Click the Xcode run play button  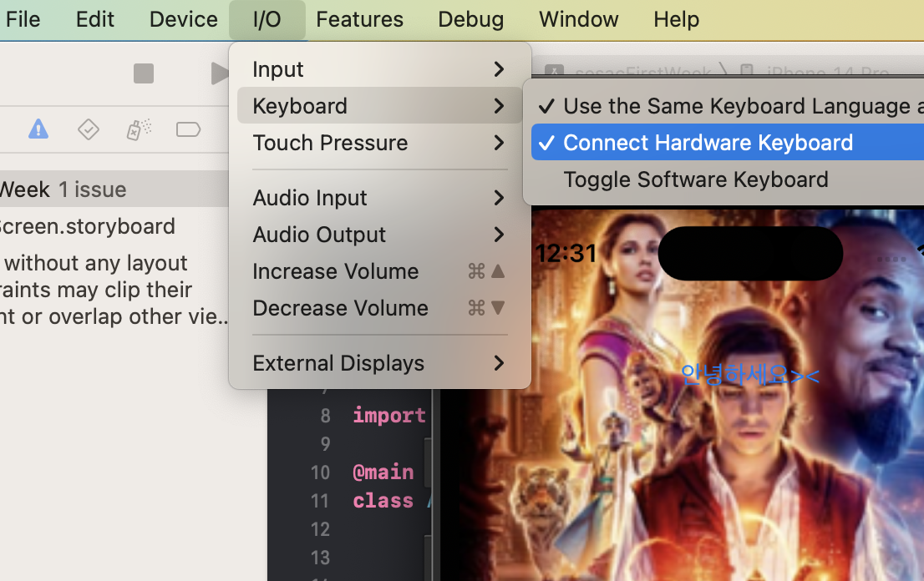pos(220,73)
